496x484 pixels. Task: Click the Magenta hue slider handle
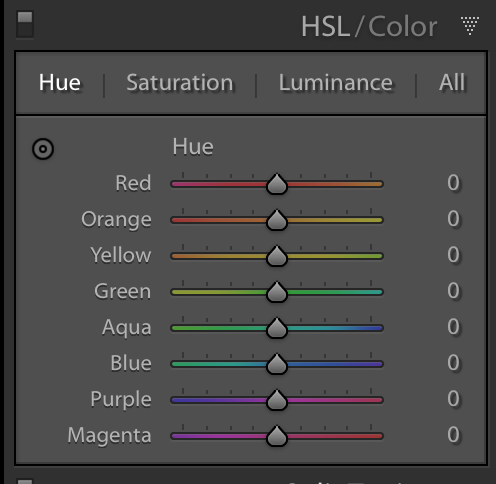(x=277, y=436)
